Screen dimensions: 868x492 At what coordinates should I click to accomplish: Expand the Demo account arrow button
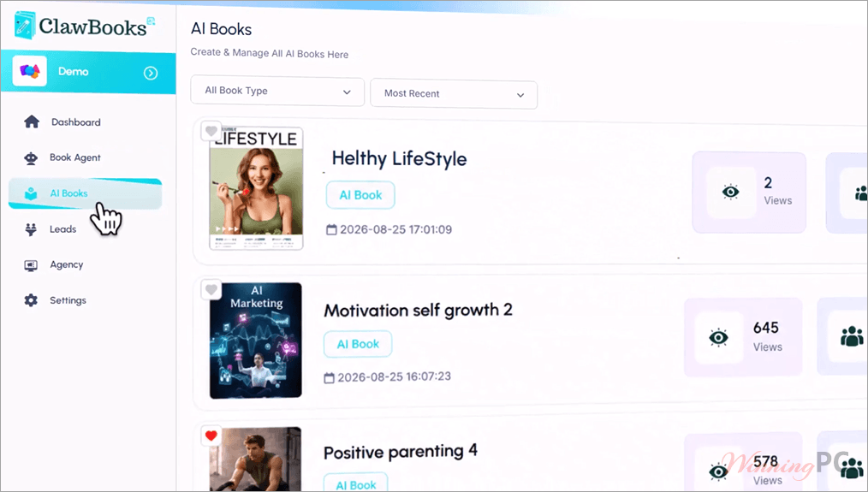[151, 73]
